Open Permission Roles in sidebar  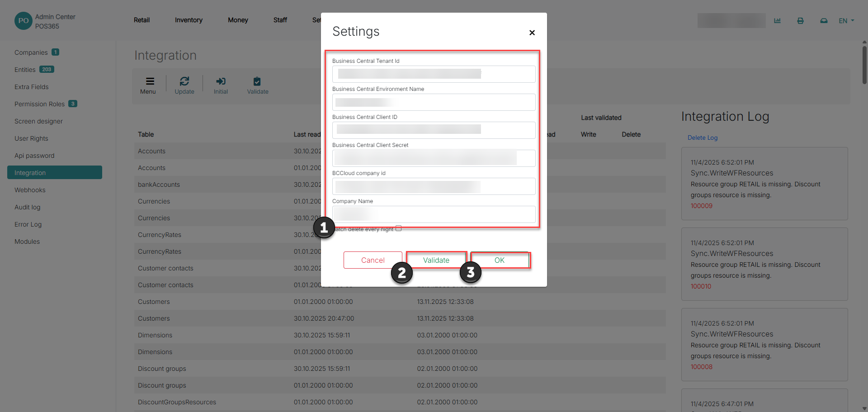(x=39, y=104)
